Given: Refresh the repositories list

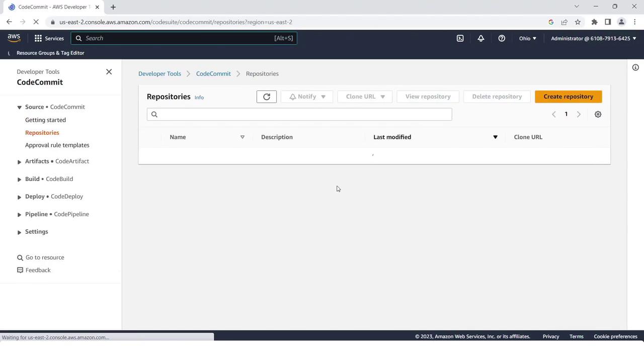Looking at the screenshot, I should [x=267, y=97].
